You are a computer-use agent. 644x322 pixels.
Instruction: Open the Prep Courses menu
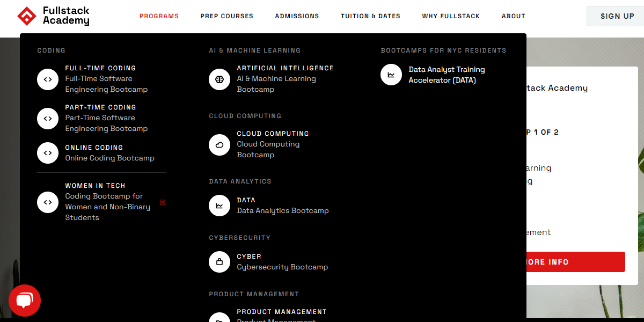tap(226, 16)
